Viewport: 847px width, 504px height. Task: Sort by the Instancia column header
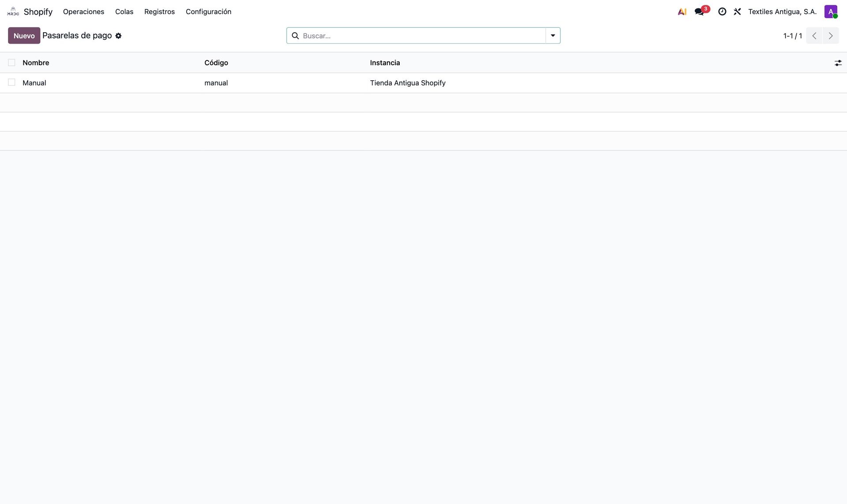click(385, 63)
